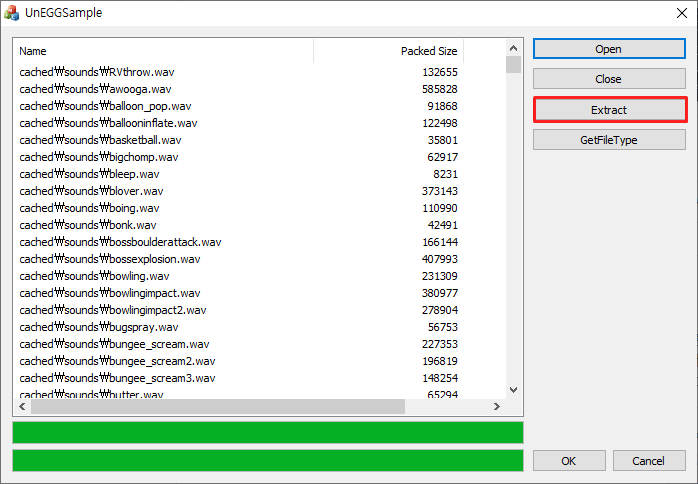
Task: Dismiss dialog using Cancel button
Action: point(649,460)
